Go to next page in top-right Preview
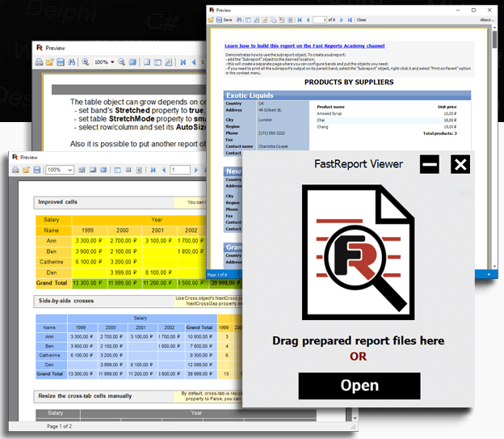This screenshot has width=504, height=439. click(342, 20)
